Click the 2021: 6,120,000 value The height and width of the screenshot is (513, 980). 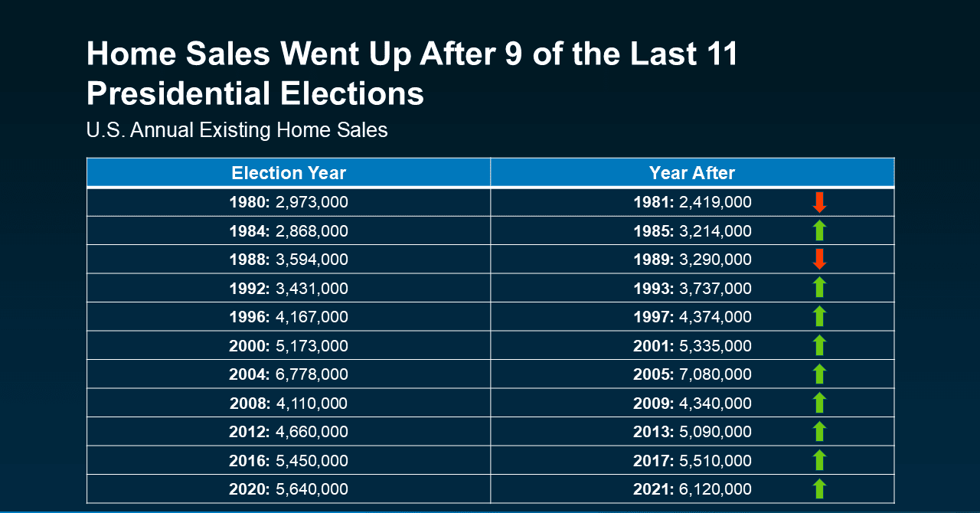(x=692, y=489)
